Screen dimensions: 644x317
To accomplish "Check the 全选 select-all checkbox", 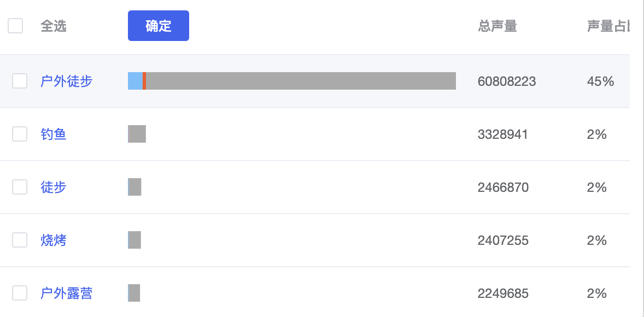I will tap(15, 26).
